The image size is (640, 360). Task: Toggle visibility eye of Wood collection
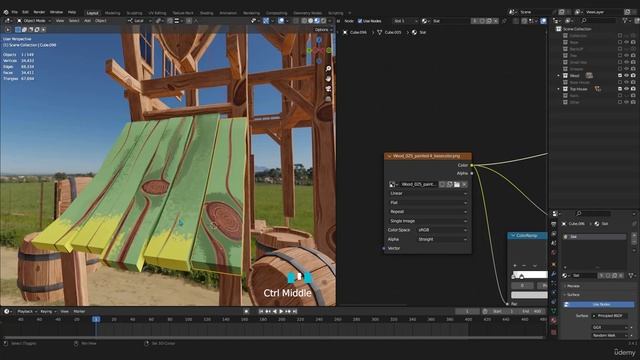627,76
